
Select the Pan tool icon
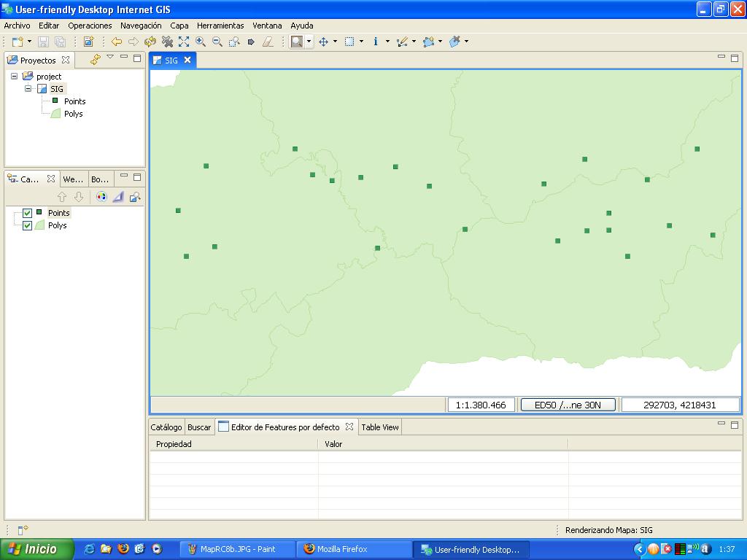323,42
